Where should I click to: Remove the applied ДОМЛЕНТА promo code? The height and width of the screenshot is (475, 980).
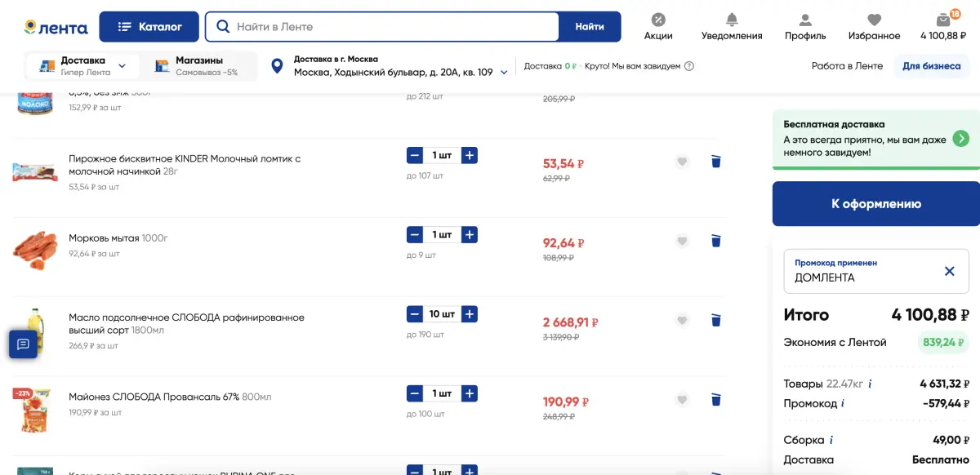tap(949, 271)
